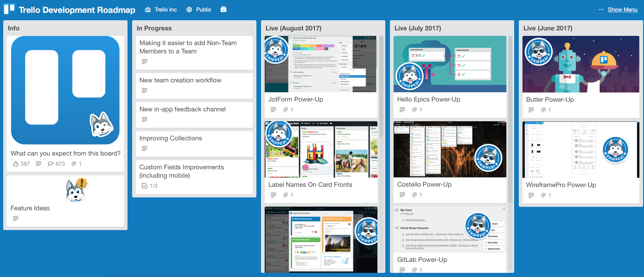This screenshot has width=644, height=277.
Task: Open the JotForm Power-Up card title
Action: (x=296, y=99)
